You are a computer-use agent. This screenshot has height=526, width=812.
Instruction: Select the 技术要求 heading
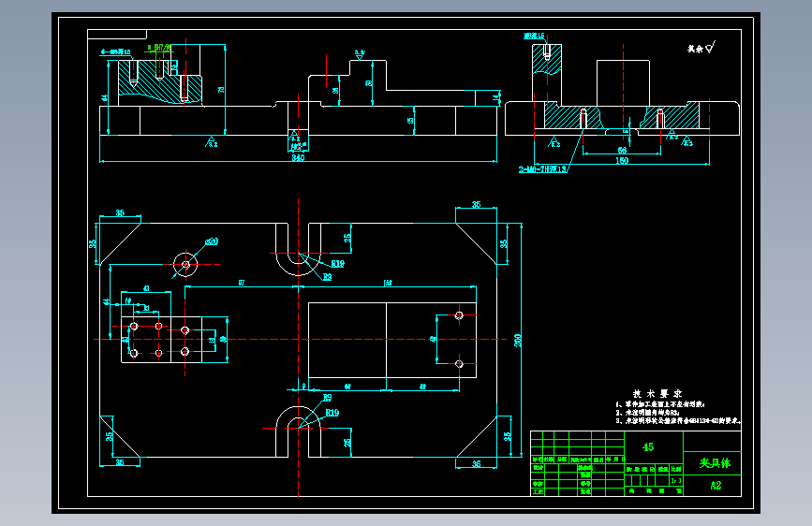657,393
